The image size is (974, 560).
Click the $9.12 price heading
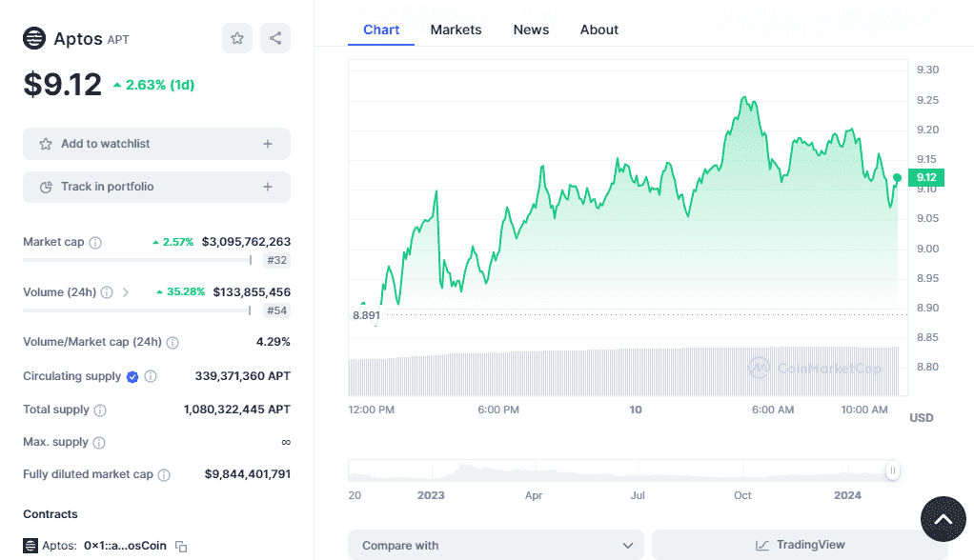click(62, 85)
